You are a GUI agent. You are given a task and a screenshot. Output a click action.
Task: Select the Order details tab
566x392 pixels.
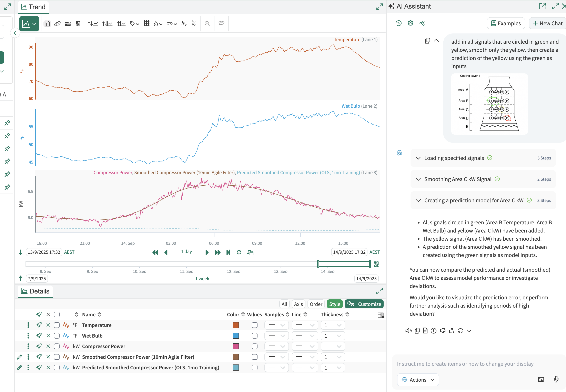tap(316, 304)
